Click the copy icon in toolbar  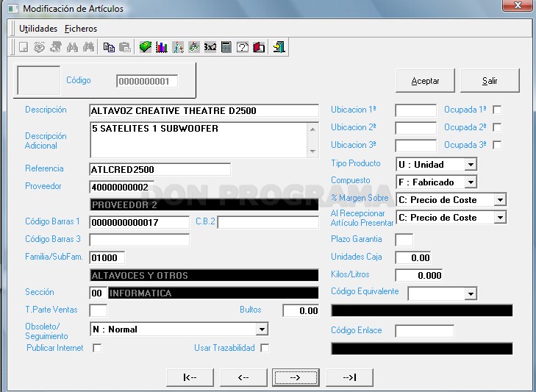[109, 47]
